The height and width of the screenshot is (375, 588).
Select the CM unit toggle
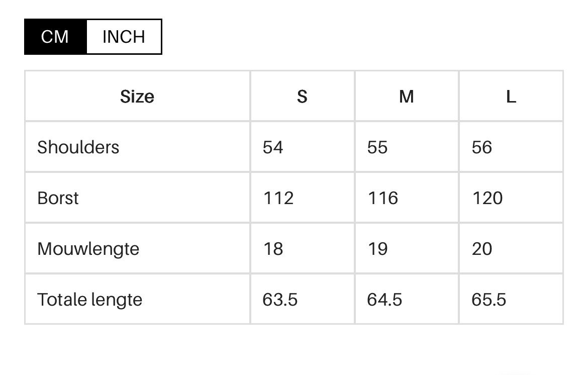click(55, 37)
